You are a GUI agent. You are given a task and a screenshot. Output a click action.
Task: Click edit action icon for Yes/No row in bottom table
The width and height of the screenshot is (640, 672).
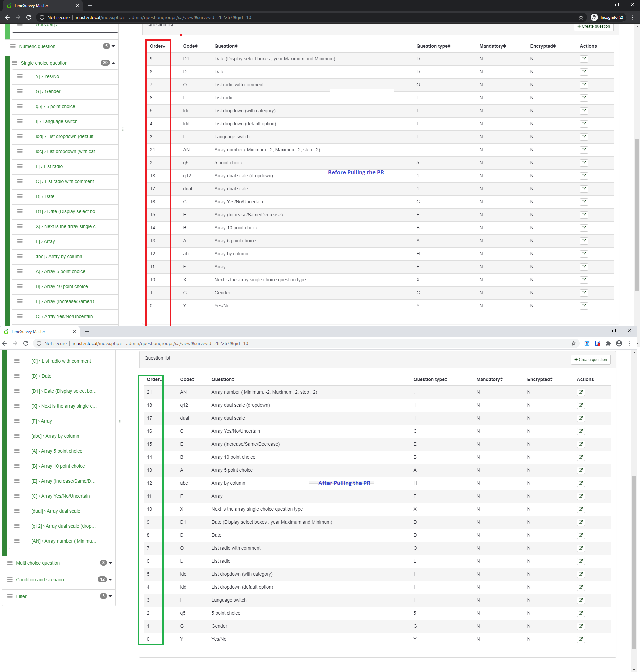coord(581,639)
